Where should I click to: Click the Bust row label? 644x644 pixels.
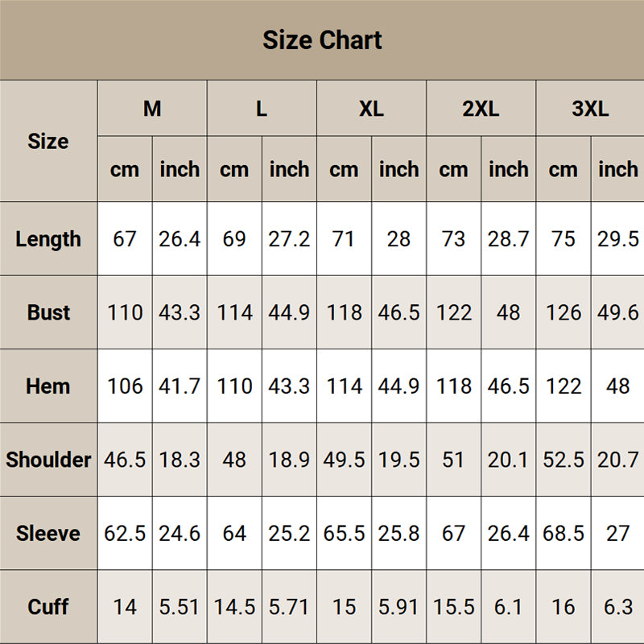pyautogui.click(x=48, y=312)
